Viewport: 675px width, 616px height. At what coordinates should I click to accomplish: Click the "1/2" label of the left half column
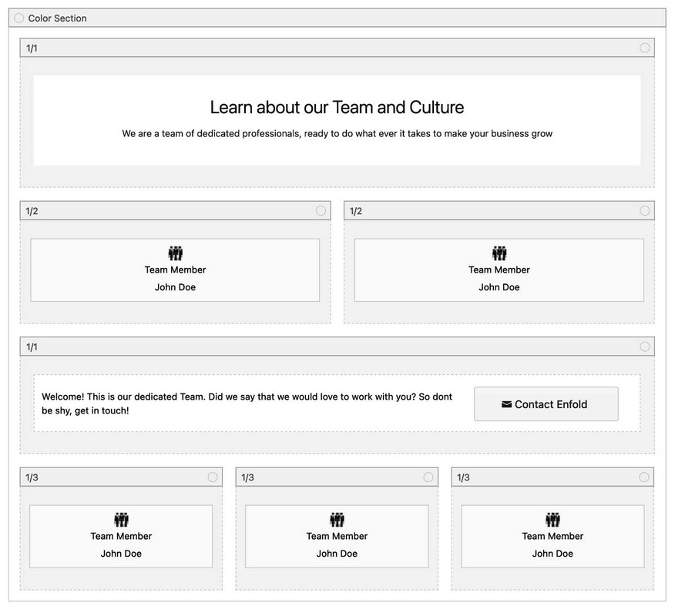click(32, 211)
